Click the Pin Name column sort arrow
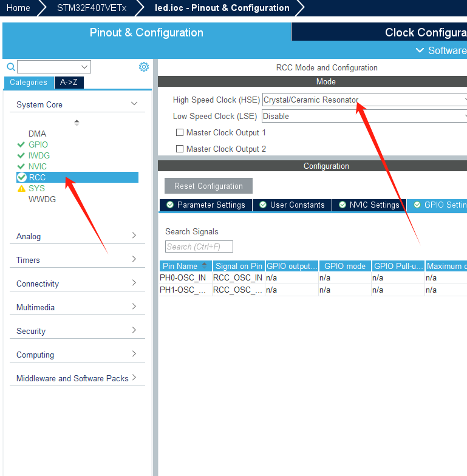This screenshot has height=476, width=467. (x=204, y=266)
